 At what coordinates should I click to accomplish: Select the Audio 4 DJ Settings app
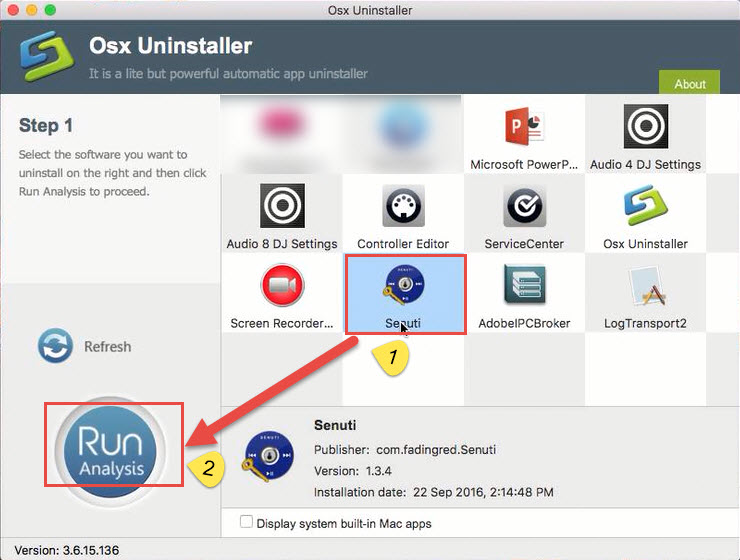[x=645, y=130]
